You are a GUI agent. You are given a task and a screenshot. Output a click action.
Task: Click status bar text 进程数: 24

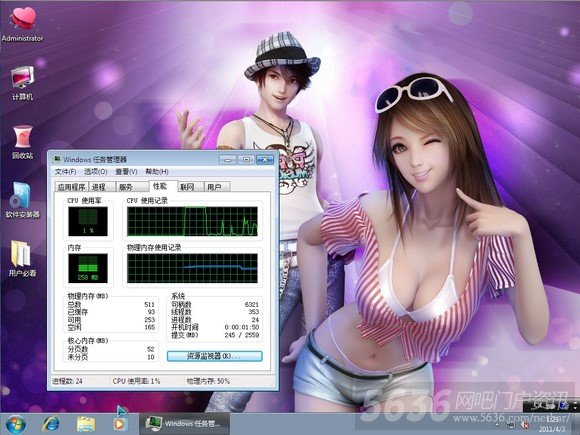(x=67, y=381)
